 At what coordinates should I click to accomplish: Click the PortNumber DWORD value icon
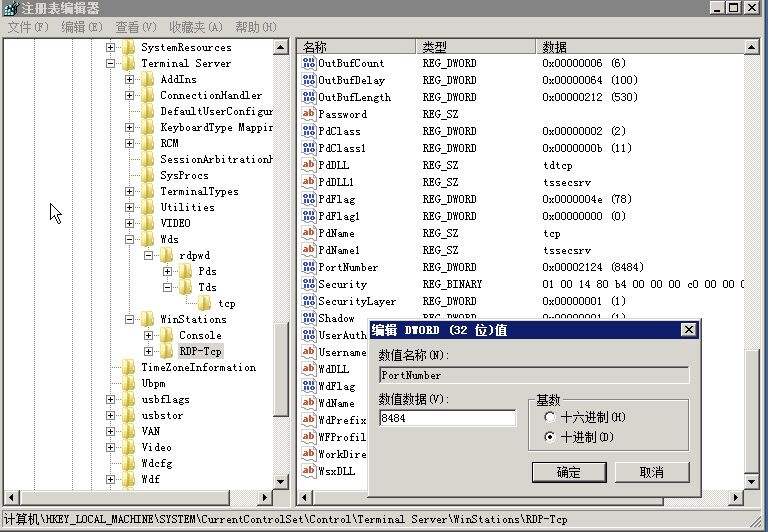[x=309, y=267]
